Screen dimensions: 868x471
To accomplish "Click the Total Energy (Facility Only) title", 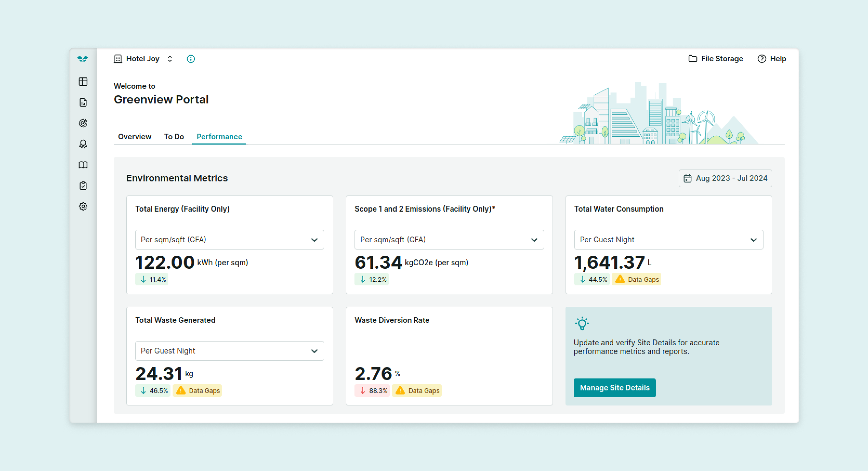I will click(182, 209).
